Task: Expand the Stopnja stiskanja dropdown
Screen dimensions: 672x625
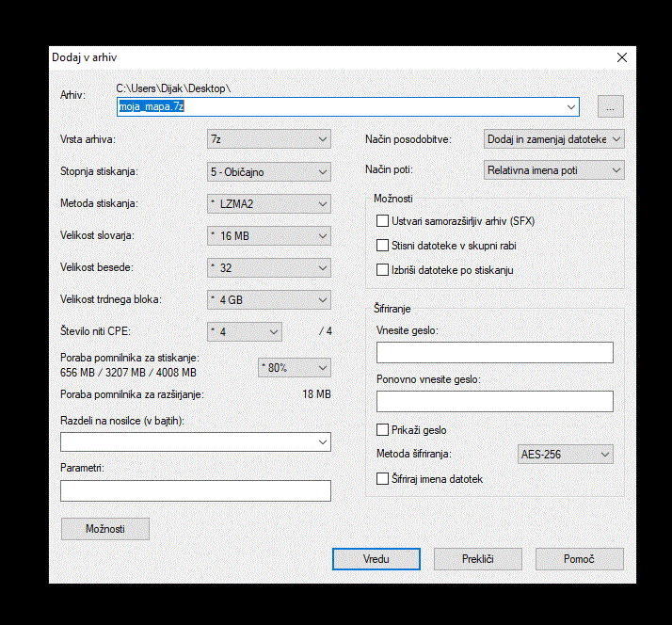Action: (269, 172)
